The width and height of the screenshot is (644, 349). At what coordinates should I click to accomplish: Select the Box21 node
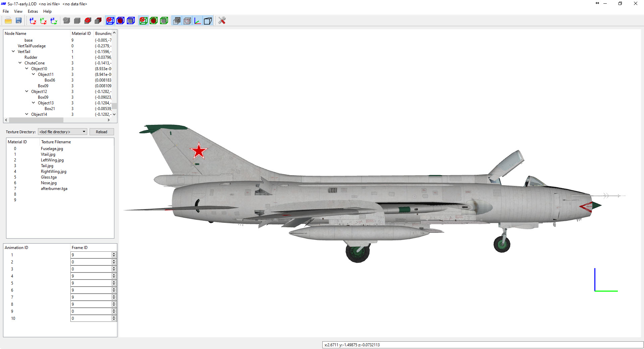pyautogui.click(x=50, y=109)
